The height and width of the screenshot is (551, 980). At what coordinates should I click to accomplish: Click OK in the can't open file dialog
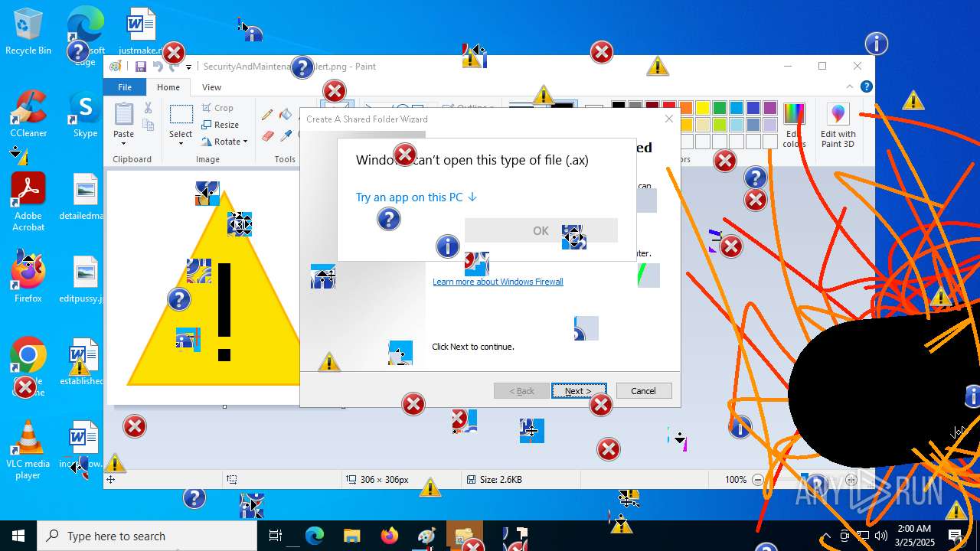tap(541, 230)
